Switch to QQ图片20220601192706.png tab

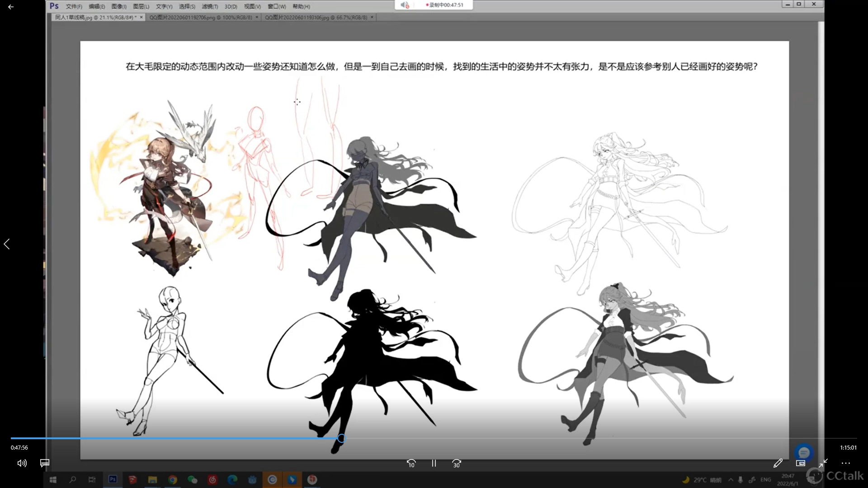click(201, 17)
